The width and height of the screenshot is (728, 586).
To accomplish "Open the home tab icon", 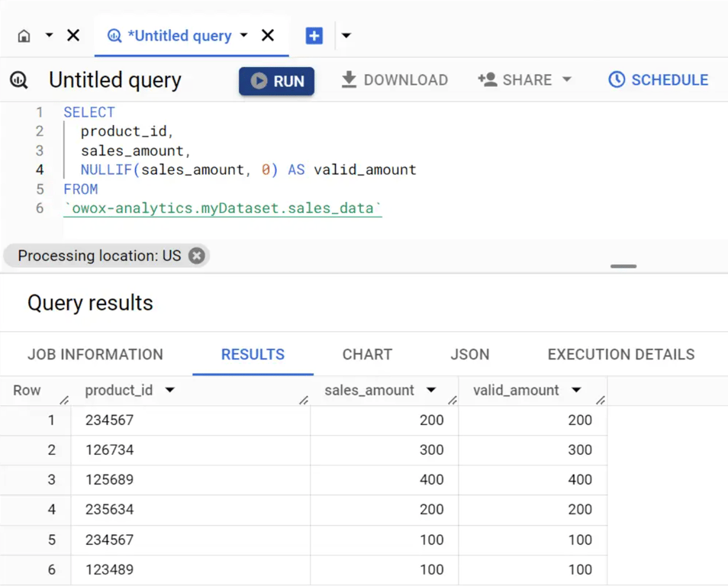I will tap(24, 36).
